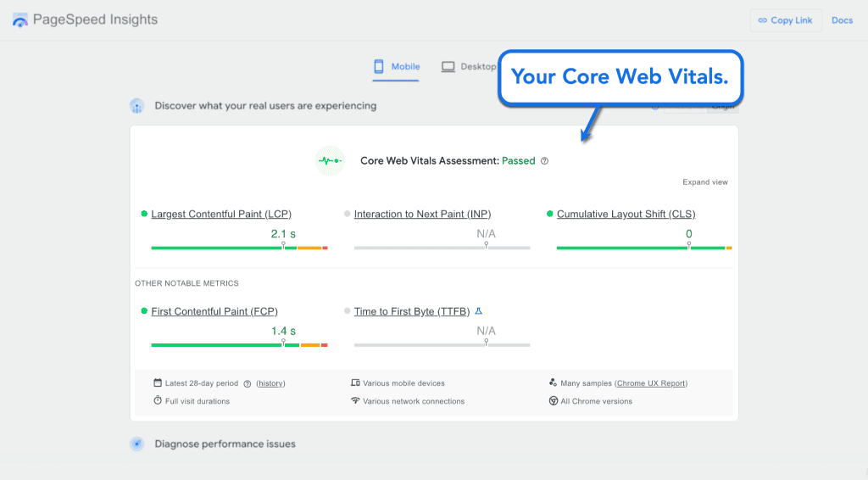This screenshot has height=480, width=868.
Task: Click the Chrome icon by All Chrome versions
Action: click(553, 401)
